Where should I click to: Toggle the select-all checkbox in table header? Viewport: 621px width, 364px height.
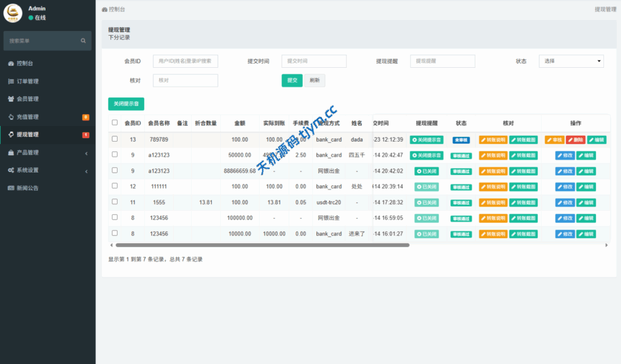[115, 122]
